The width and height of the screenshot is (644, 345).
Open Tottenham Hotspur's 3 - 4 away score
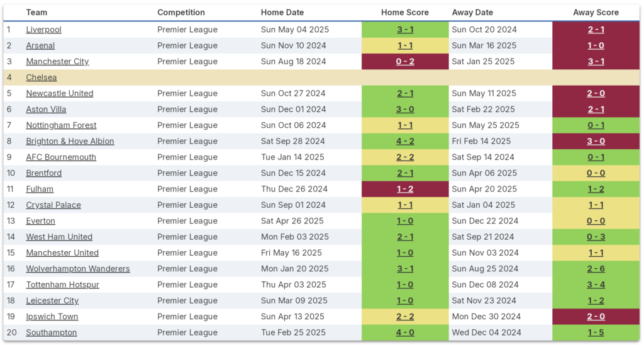tap(596, 285)
